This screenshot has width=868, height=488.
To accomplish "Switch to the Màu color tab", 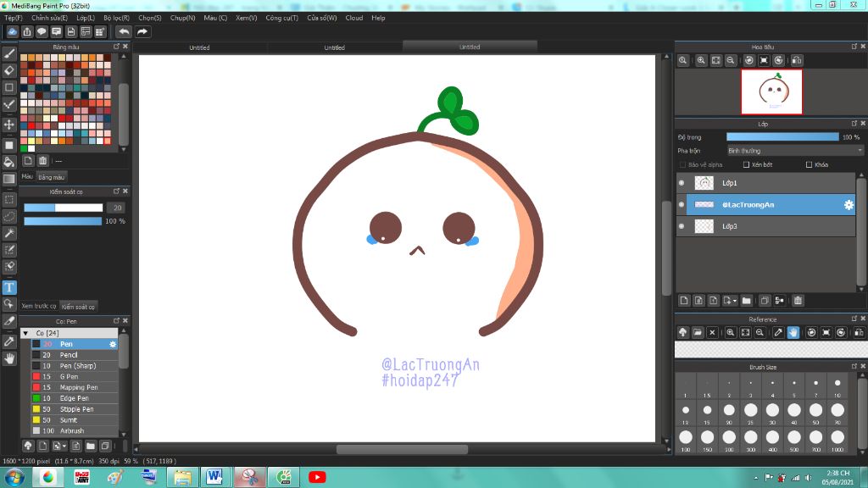I will pos(27,176).
